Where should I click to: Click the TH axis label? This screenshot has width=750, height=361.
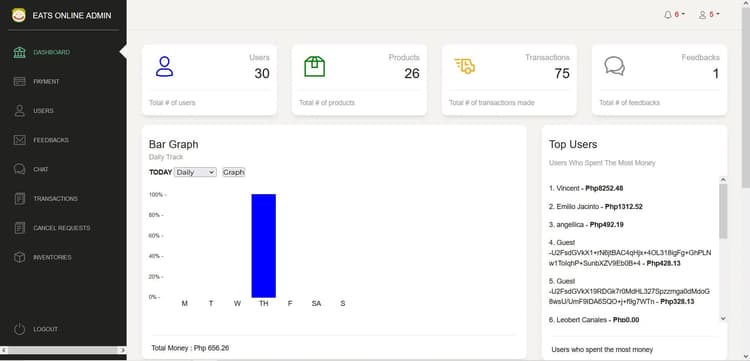pos(264,304)
